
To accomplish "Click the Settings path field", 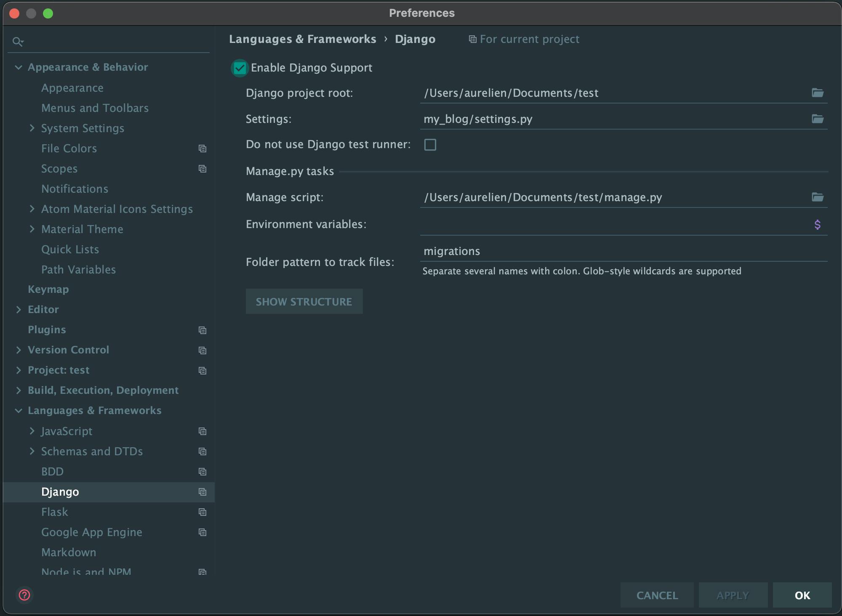I will pyautogui.click(x=616, y=119).
